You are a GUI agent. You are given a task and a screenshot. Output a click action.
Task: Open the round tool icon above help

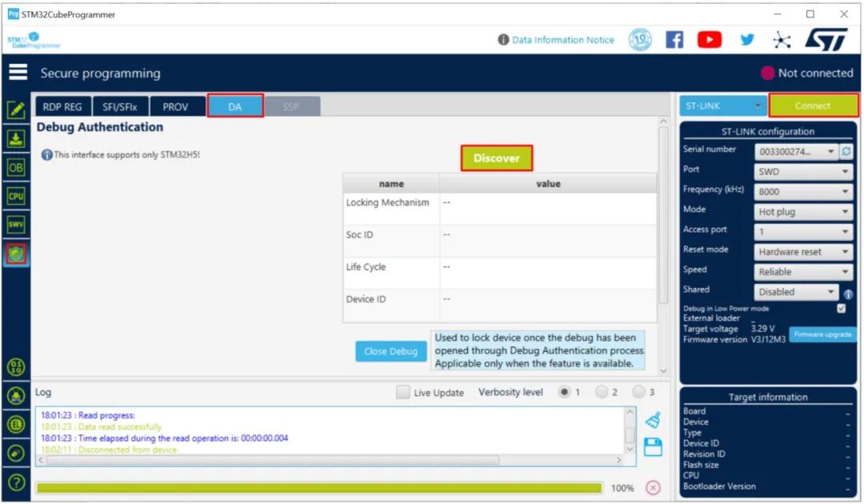[x=16, y=454]
